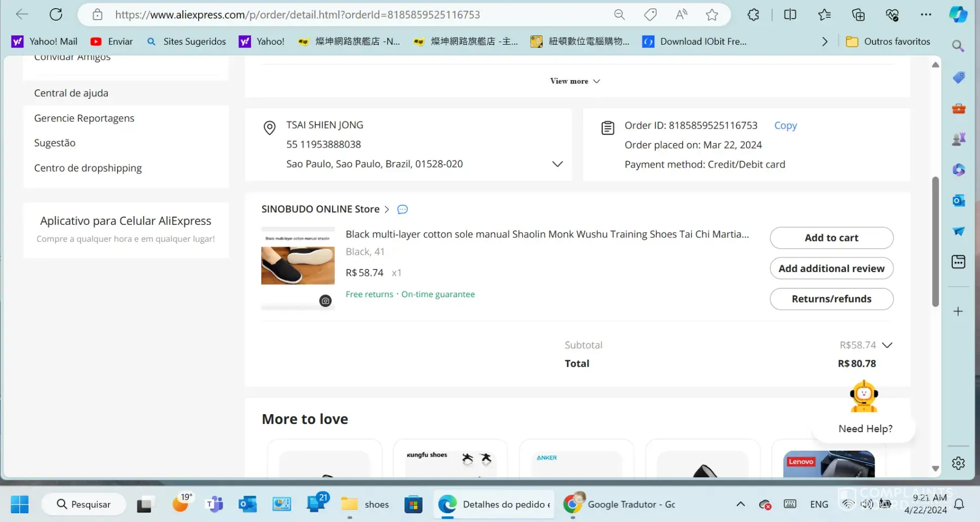Open the Download IObit Fre... bookmark

695,41
